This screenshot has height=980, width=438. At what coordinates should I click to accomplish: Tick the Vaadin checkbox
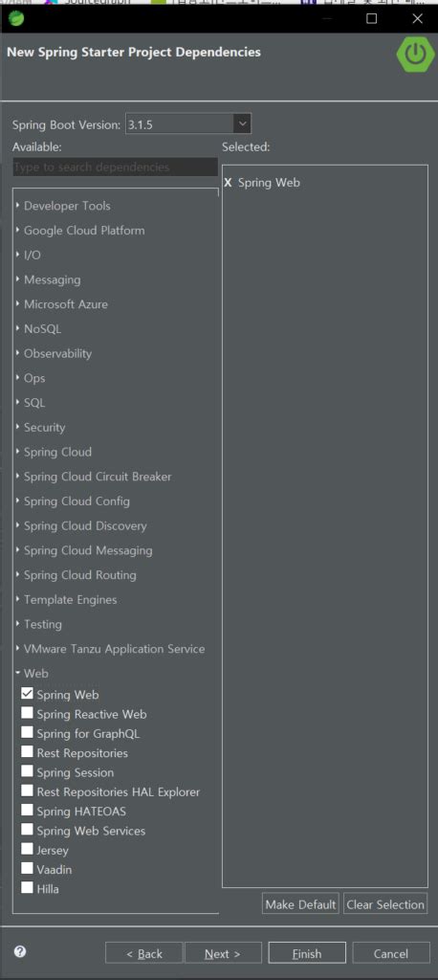coord(27,868)
